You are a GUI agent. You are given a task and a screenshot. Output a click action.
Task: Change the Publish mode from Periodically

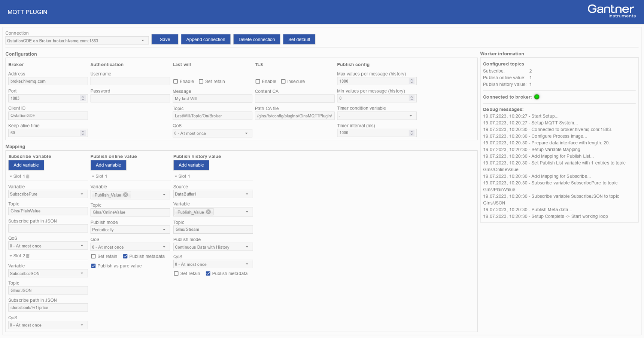(x=130, y=229)
